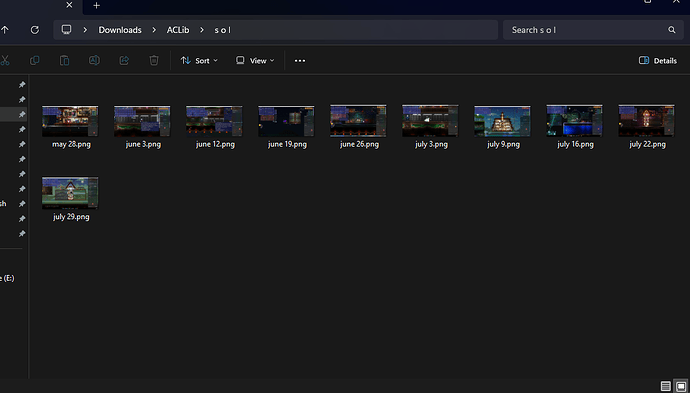
Task: Select july 29.png thumbnail
Action: [70, 193]
